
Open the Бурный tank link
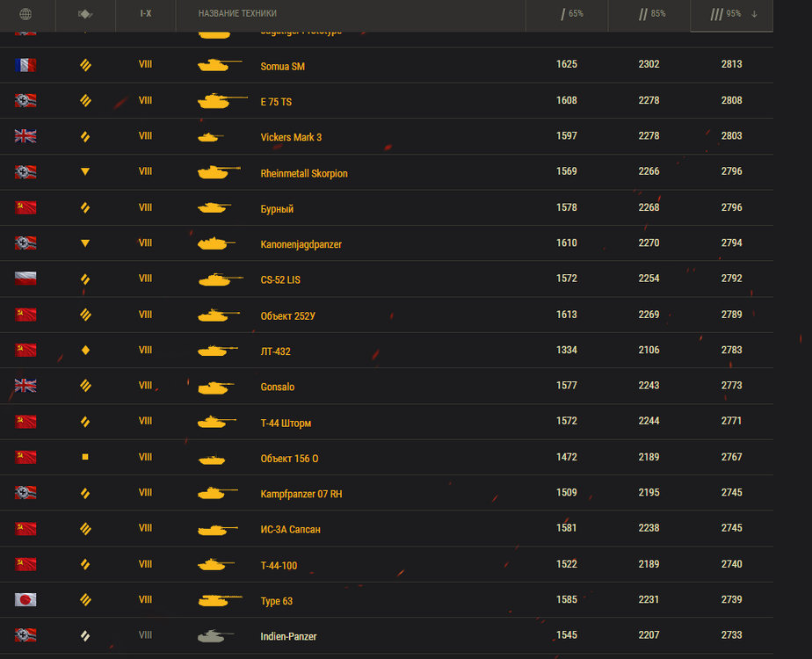click(x=277, y=209)
